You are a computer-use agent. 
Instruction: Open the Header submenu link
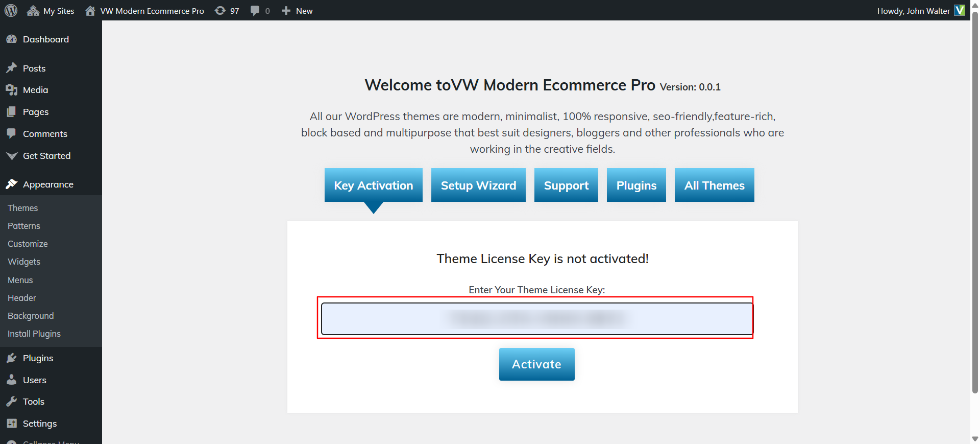(x=22, y=298)
